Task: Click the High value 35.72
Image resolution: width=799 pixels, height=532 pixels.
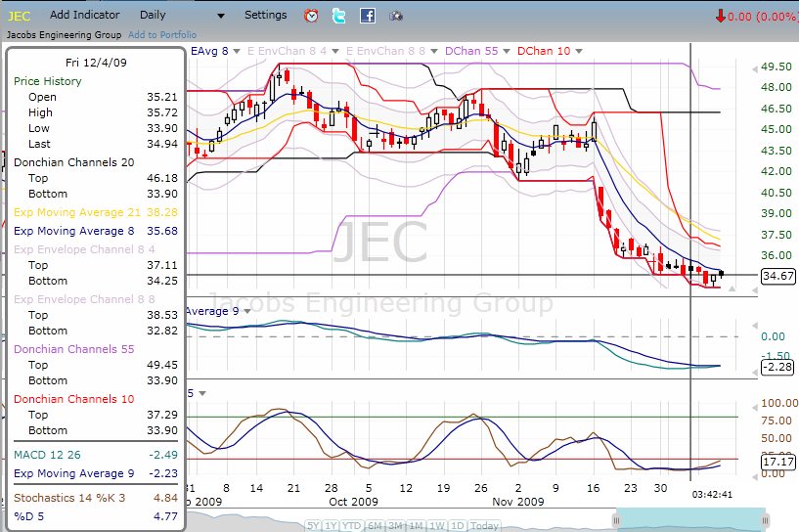Action: pos(162,112)
